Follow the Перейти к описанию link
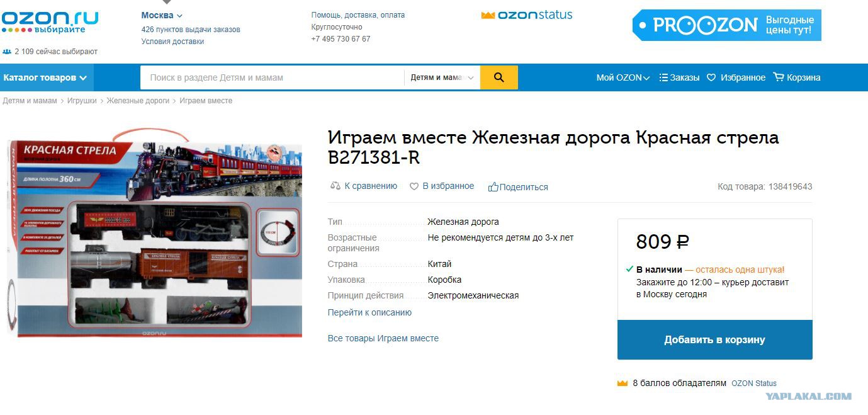The image size is (868, 415). pos(369,312)
